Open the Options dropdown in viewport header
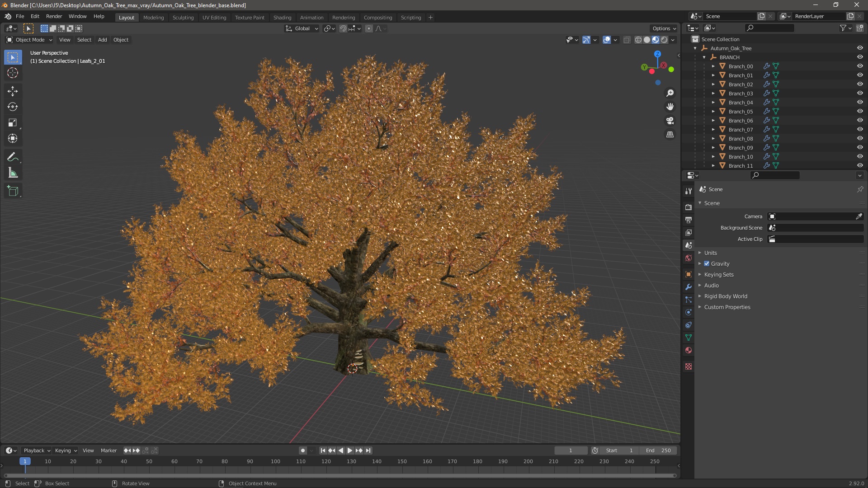 tap(664, 28)
